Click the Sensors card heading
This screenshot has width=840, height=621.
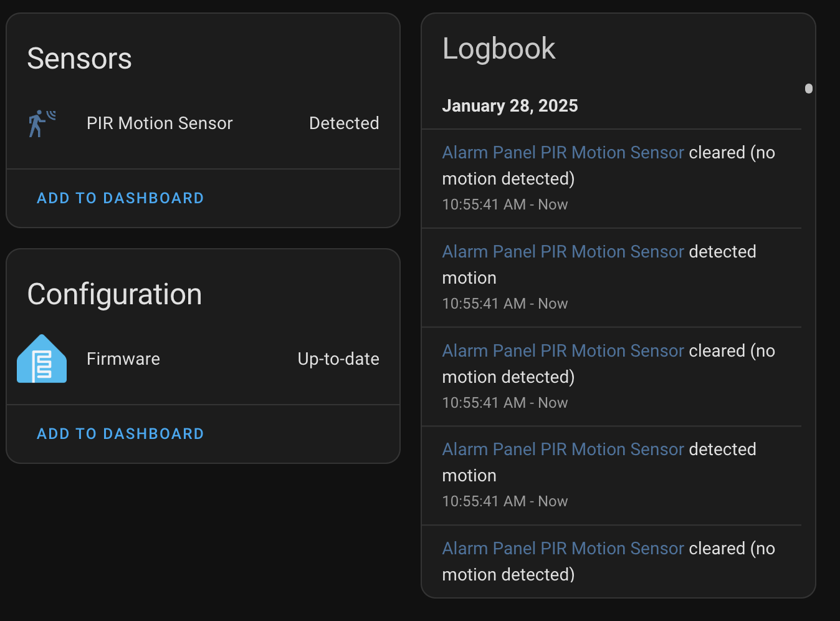(80, 59)
